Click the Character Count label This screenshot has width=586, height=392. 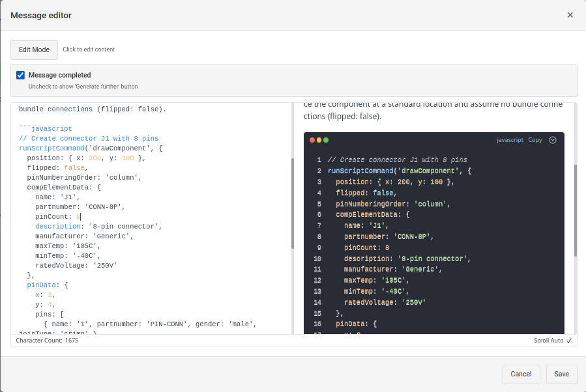pos(47,341)
